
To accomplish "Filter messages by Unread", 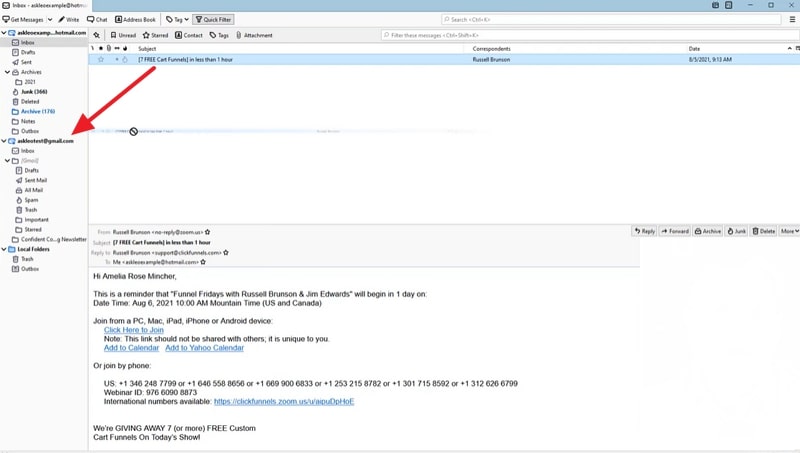I will pos(123,35).
